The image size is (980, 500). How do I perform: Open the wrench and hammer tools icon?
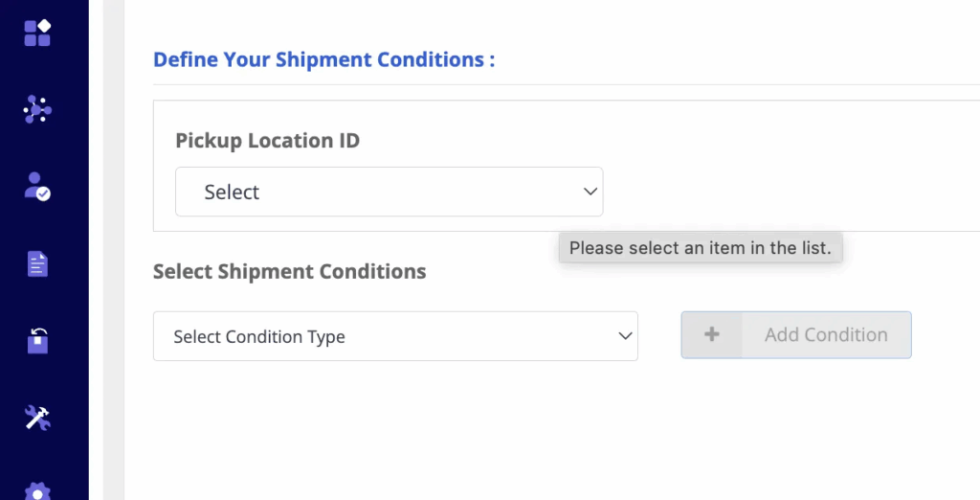[37, 418]
